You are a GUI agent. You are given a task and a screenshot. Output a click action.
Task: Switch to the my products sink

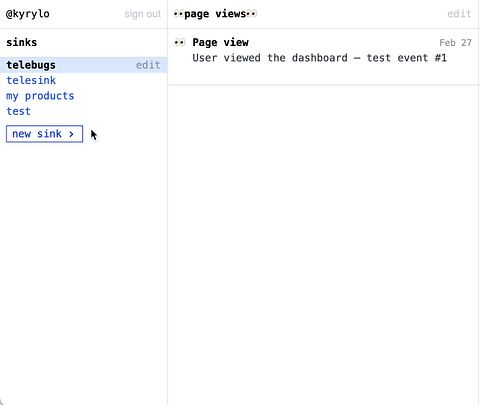40,96
